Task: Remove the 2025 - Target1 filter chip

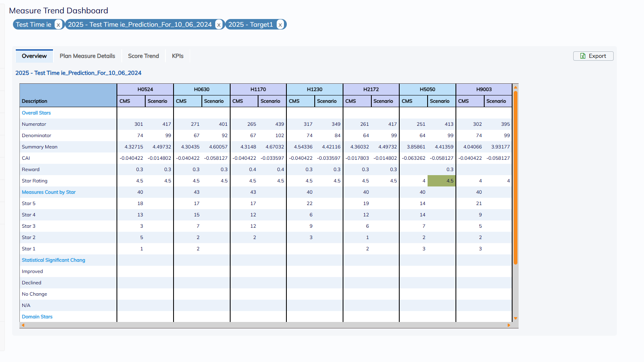Action: click(x=280, y=25)
